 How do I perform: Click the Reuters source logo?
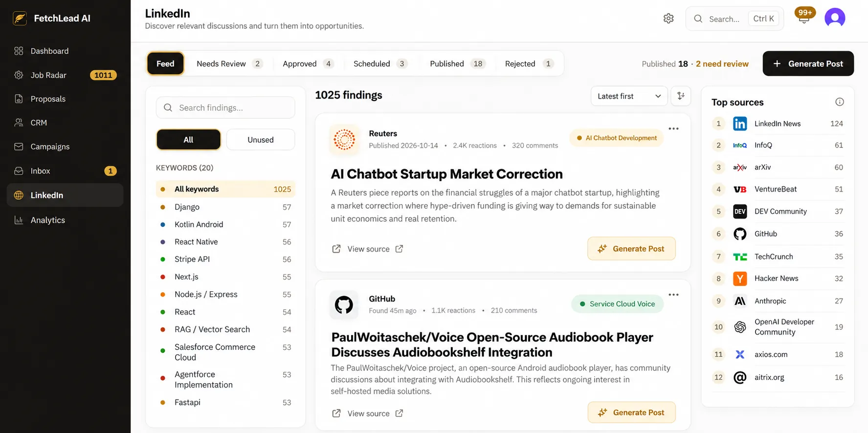(x=344, y=140)
